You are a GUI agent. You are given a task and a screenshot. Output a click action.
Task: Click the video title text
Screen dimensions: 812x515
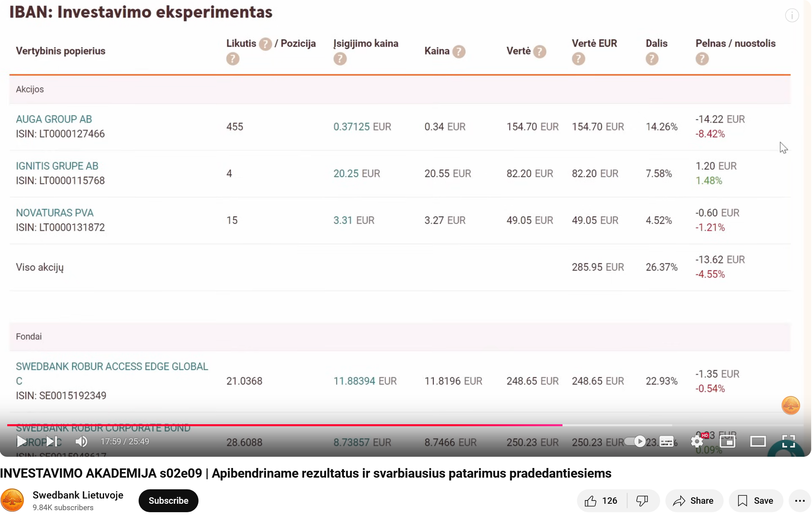306,473
